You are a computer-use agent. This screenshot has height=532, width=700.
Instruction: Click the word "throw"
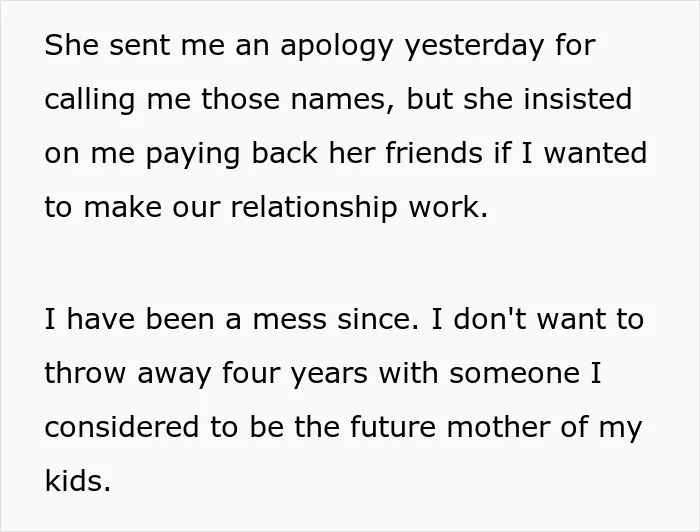pos(85,372)
